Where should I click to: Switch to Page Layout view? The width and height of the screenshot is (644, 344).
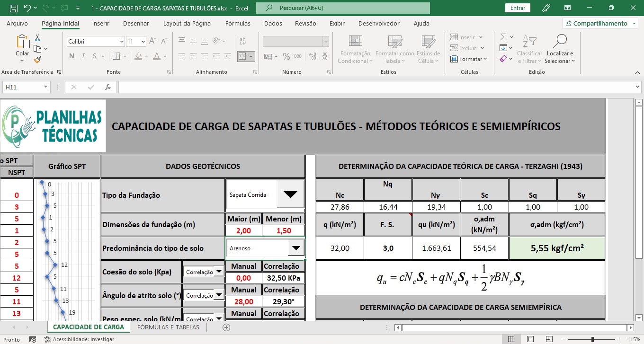(531, 339)
